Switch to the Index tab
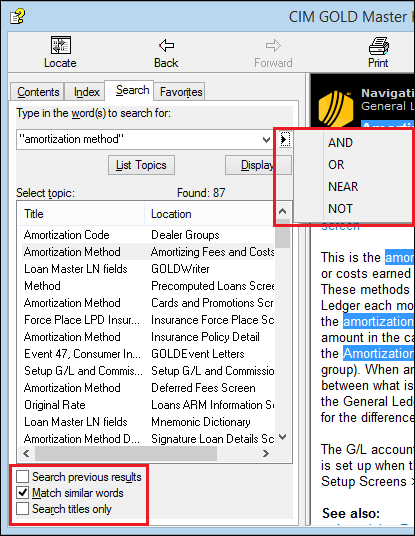The height and width of the screenshot is (536, 415). 86,92
